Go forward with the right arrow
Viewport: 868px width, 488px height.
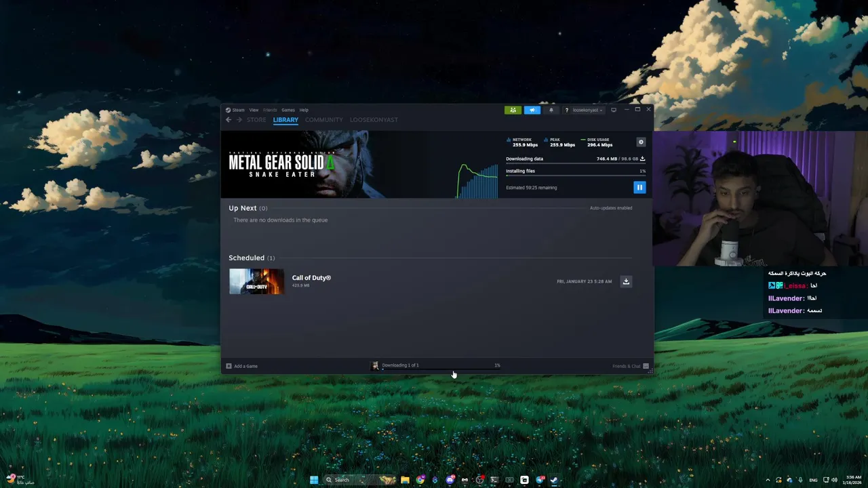239,120
